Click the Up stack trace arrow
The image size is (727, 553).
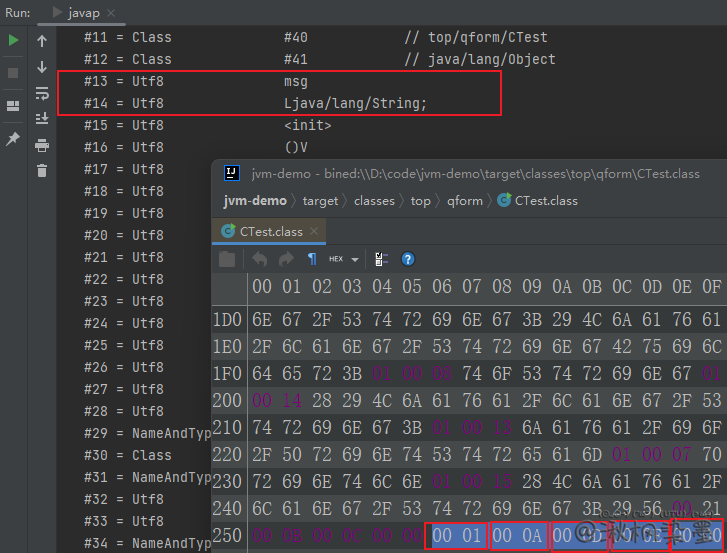point(42,41)
